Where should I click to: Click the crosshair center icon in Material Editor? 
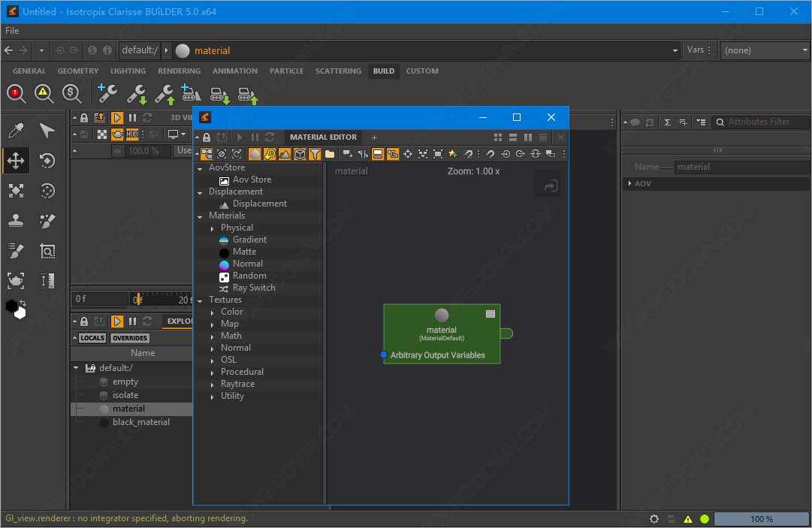tap(408, 154)
